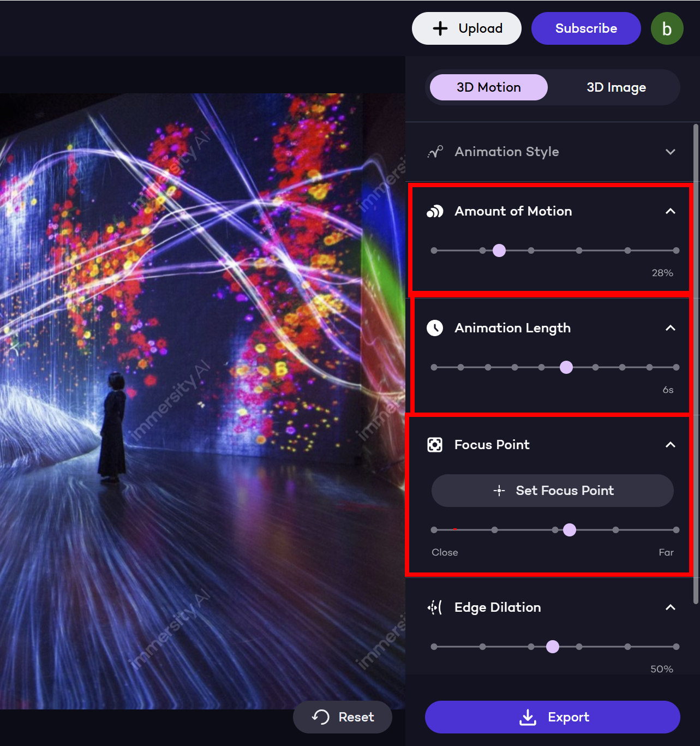Click the plus icon on Upload

point(440,28)
